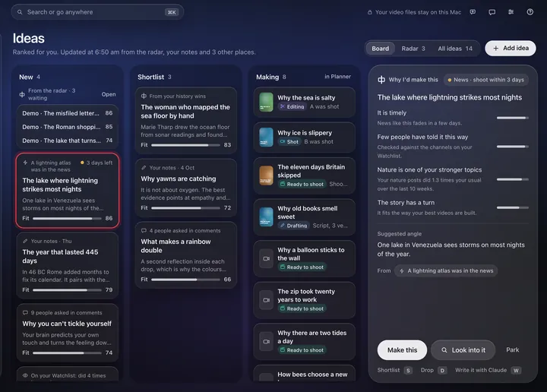Click Drafting status on old books card
The image size is (547, 392).
pos(293,226)
